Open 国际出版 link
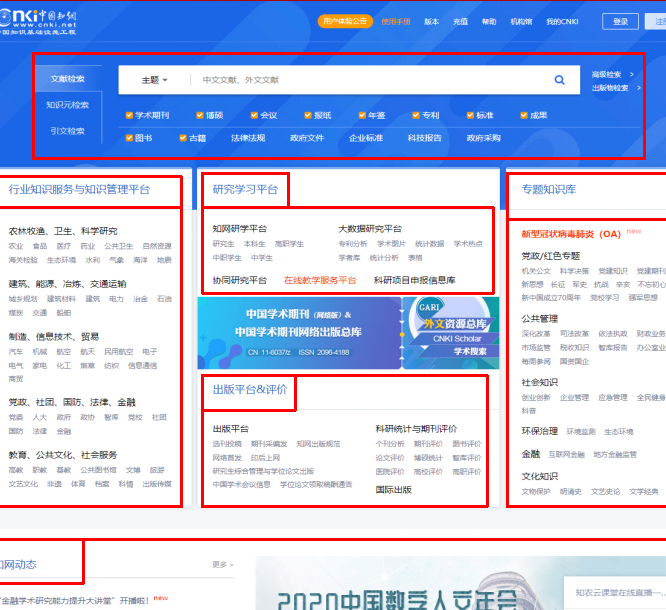This screenshot has height=610, width=666. (x=394, y=489)
